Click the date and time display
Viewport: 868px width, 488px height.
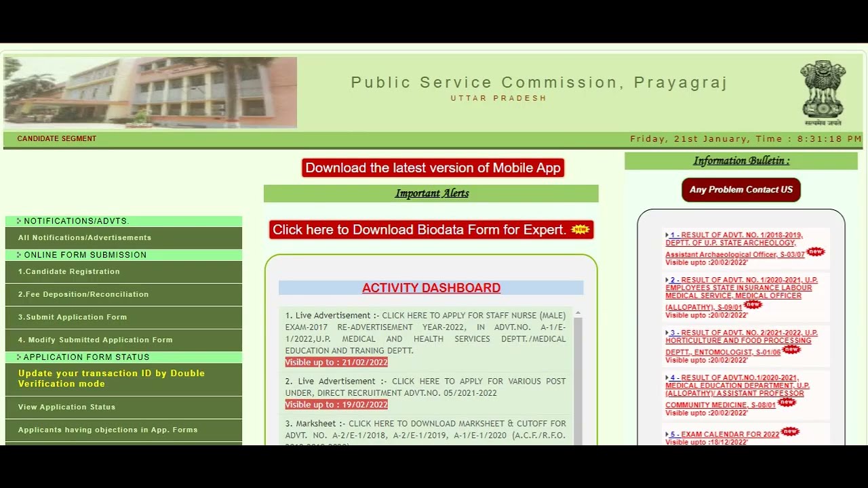(746, 139)
